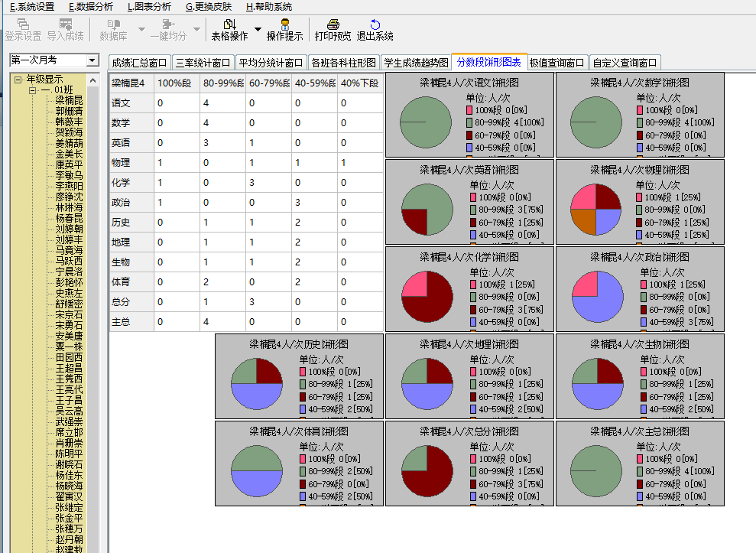The height and width of the screenshot is (553, 756).
Task: Select student 杨春昆 in the class list
Action: 69,218
